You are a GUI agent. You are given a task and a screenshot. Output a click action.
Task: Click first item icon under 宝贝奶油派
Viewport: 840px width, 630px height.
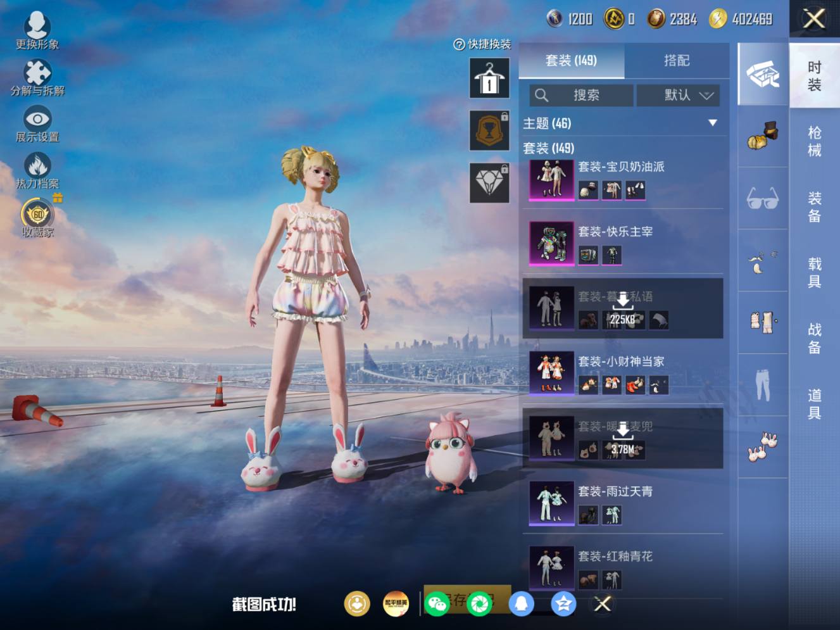588,190
